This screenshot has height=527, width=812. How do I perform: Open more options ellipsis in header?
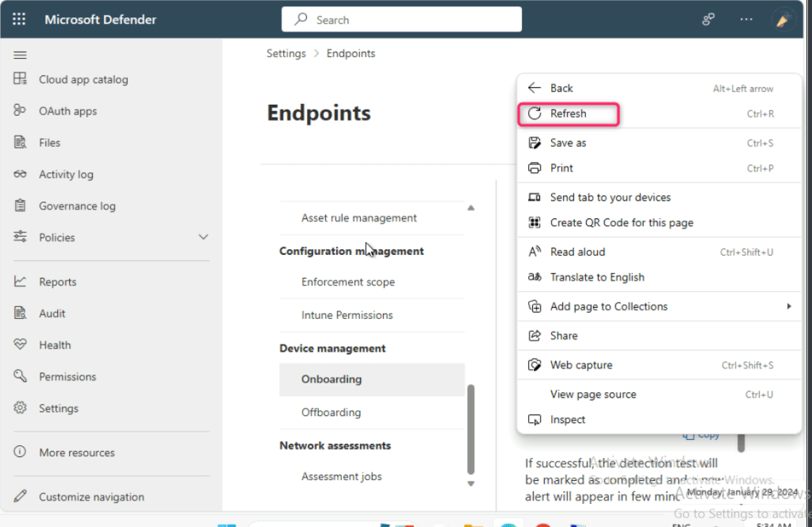pos(746,20)
